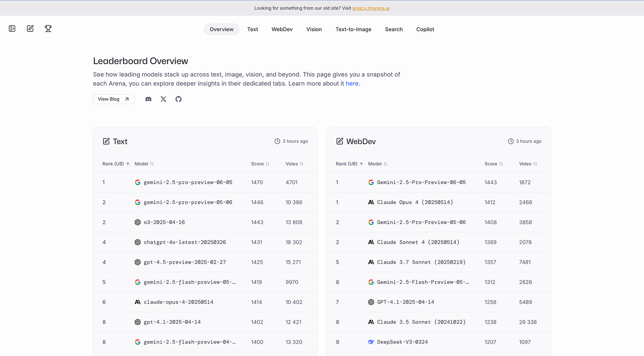Click score 1443 in WebDev table
The image size is (644, 356).
coord(491,182)
